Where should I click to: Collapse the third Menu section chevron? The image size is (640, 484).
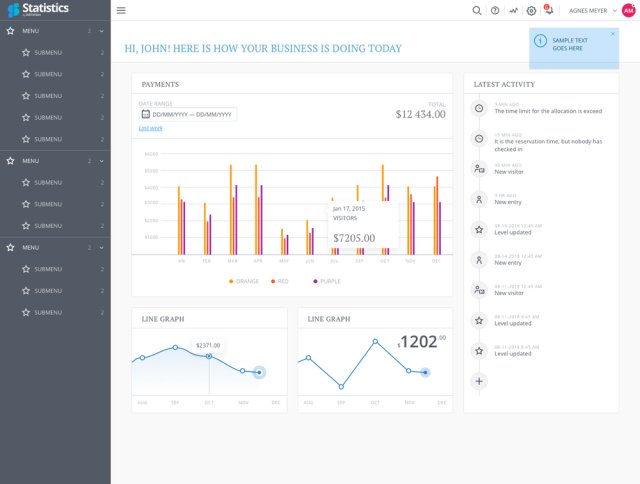pos(101,248)
